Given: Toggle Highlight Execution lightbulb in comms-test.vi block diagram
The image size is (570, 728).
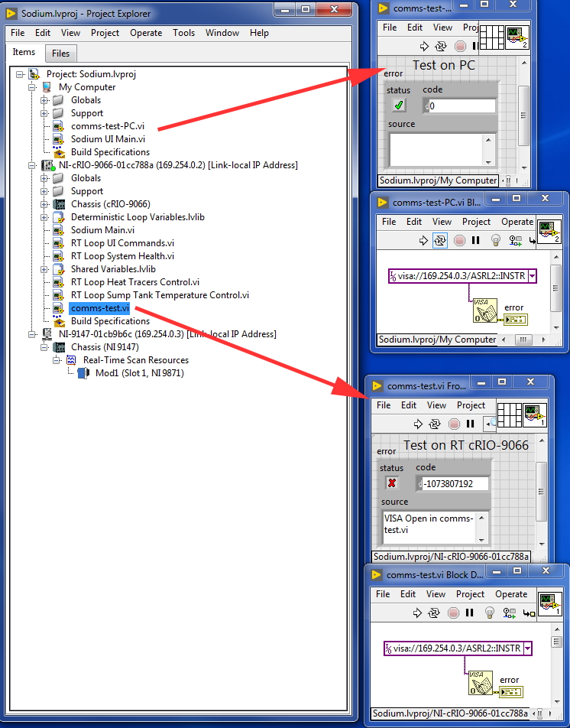Looking at the screenshot, I should (x=490, y=613).
